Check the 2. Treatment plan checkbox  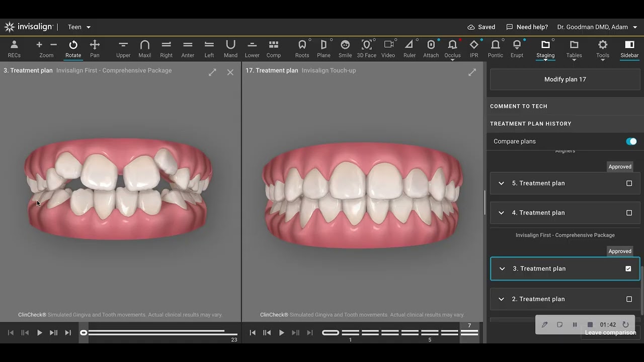629,299
